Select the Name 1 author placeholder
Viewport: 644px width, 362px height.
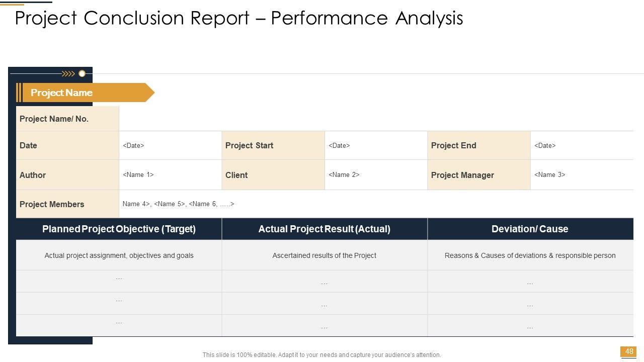coord(138,175)
